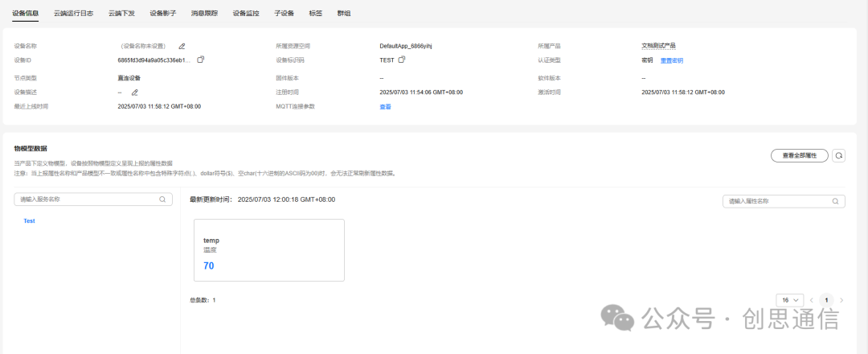Click the temp property card

269,250
